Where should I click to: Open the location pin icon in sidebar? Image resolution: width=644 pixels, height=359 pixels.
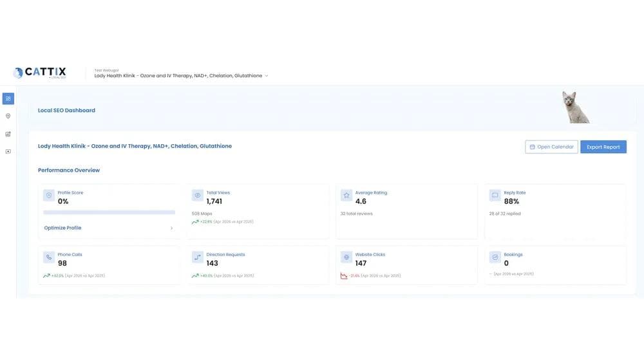(8, 116)
